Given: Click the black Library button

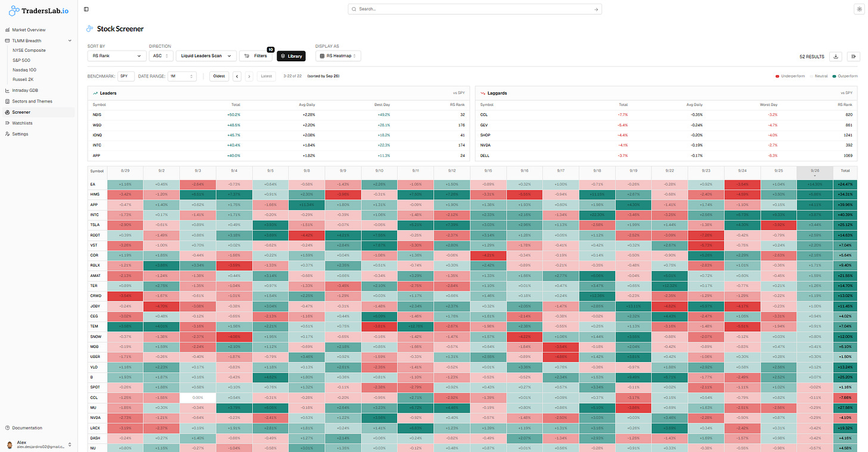Looking at the screenshot, I should pyautogui.click(x=291, y=56).
